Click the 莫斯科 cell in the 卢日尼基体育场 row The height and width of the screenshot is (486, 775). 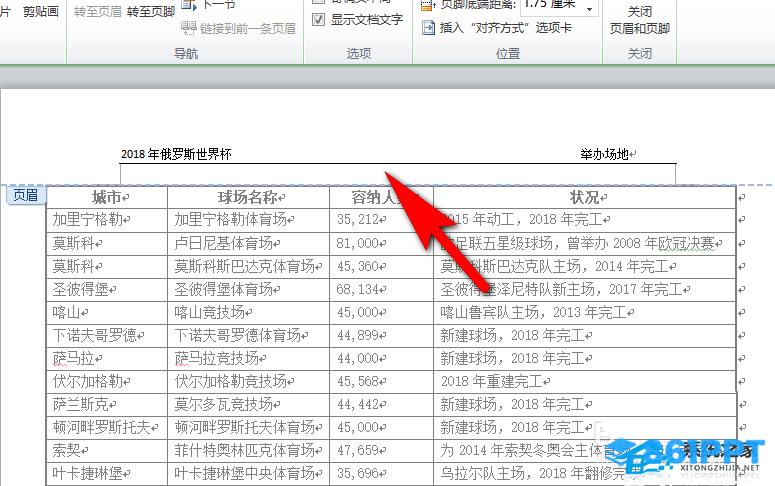(107, 243)
